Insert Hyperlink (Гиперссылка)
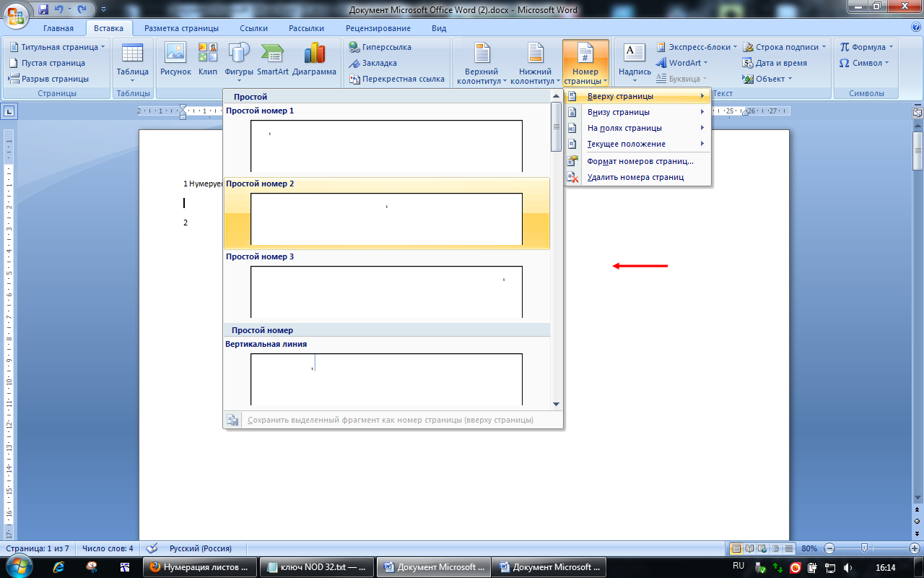924x578 pixels. click(x=380, y=47)
